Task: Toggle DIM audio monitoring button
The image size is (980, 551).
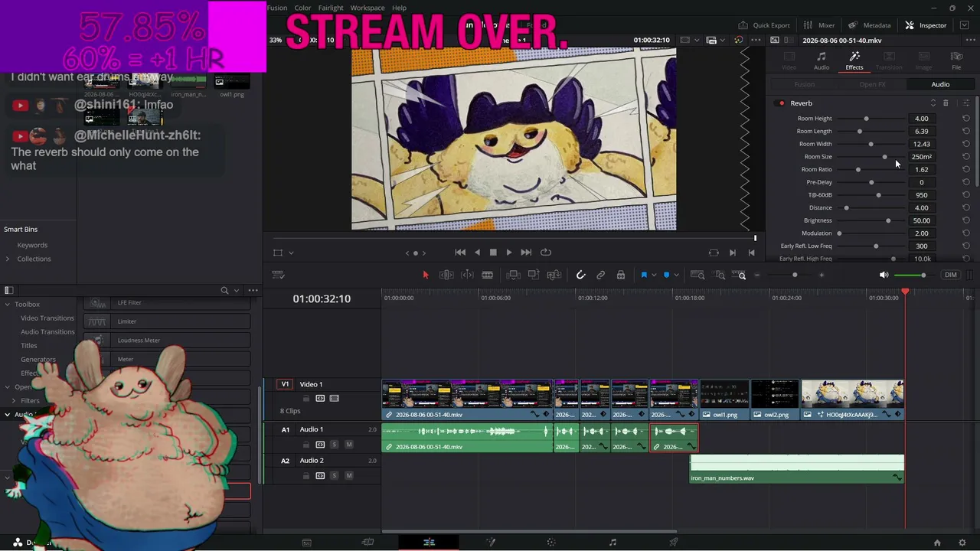Action: coord(951,275)
